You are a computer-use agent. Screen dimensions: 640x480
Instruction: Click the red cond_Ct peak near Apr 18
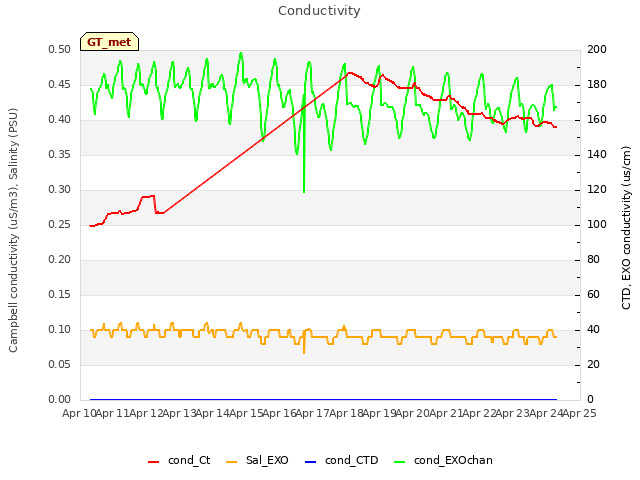[x=349, y=73]
